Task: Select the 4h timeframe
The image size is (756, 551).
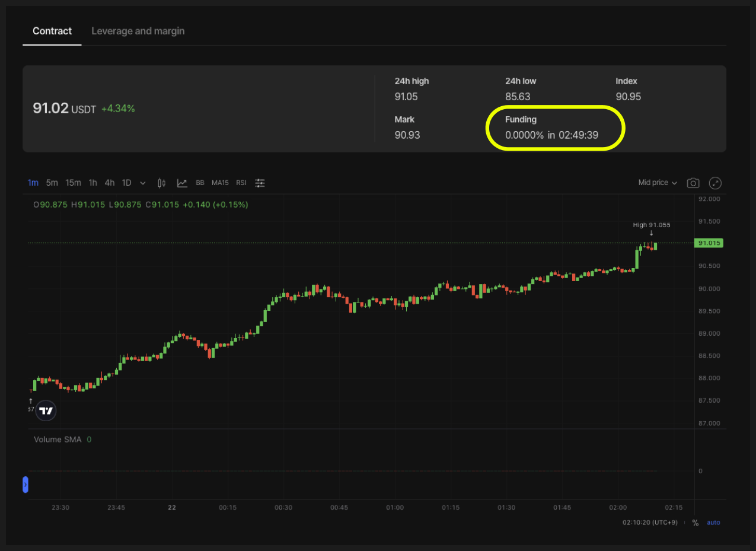Action: pyautogui.click(x=110, y=183)
